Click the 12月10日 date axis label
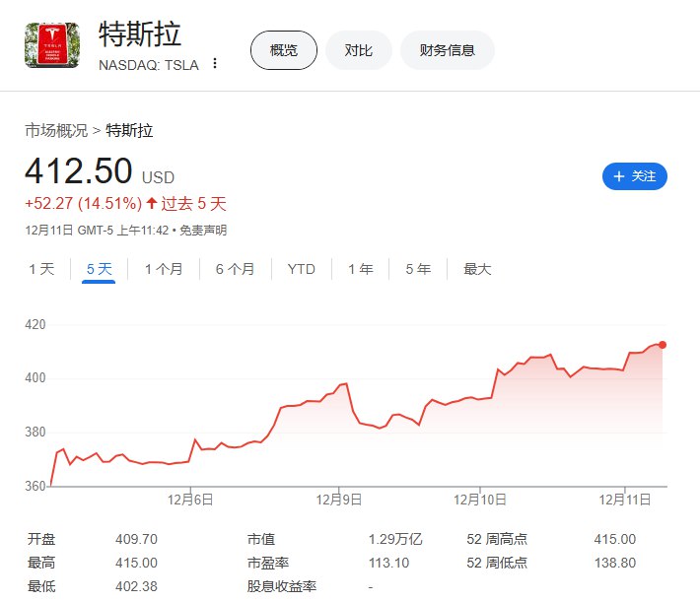 click(x=480, y=500)
